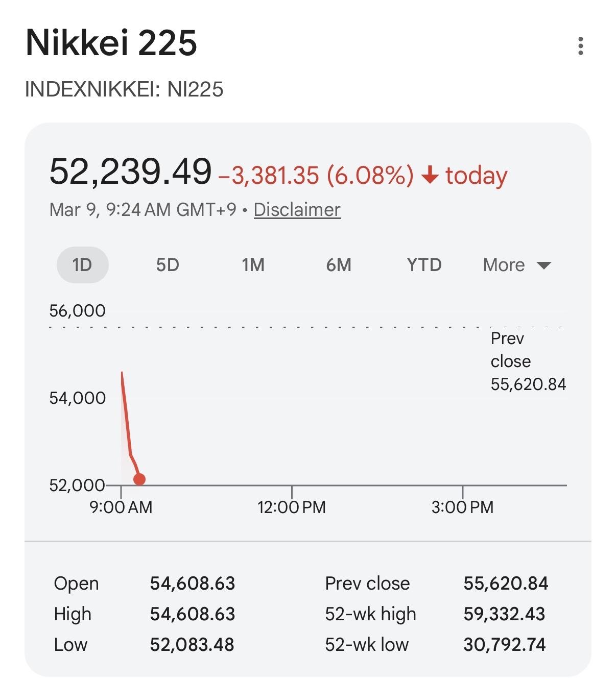Switch chart to the 6M range
Screen dimensions: 616x680
coord(339,265)
